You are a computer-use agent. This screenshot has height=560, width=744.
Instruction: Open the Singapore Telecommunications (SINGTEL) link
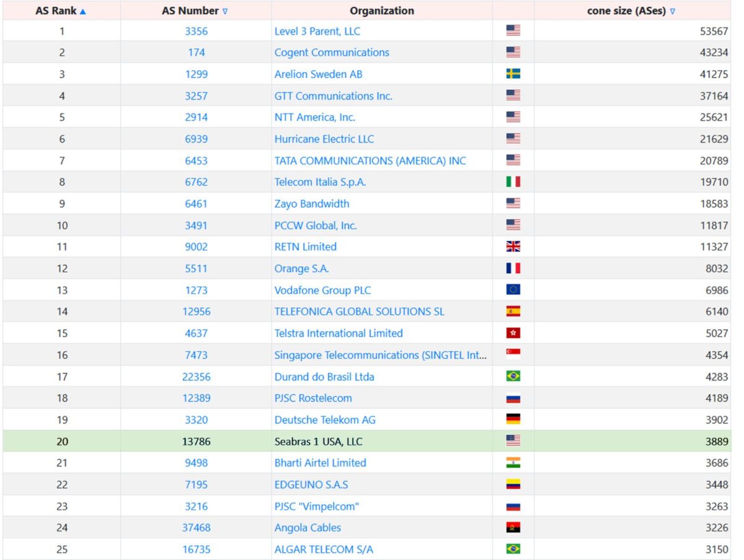coord(381,355)
